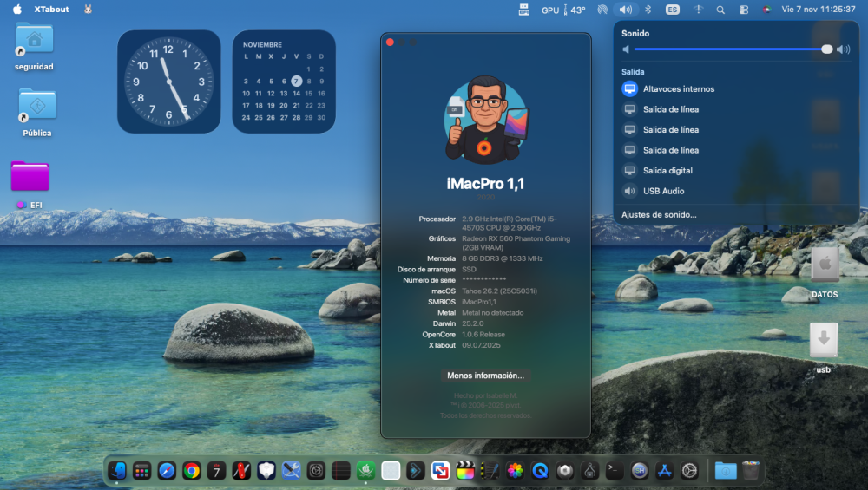Open the SH globe app in dock
The height and width of the screenshot is (490, 868).
point(640,471)
